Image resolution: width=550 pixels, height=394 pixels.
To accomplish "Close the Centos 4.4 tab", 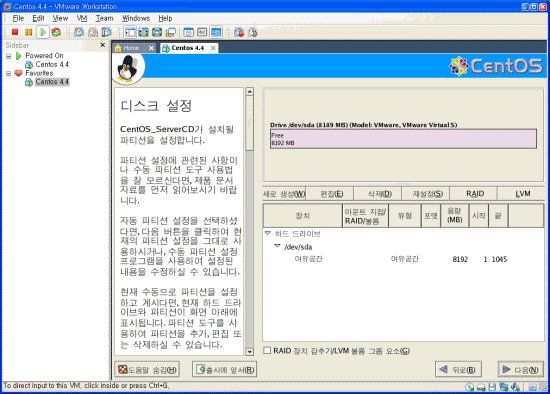I will [x=213, y=48].
